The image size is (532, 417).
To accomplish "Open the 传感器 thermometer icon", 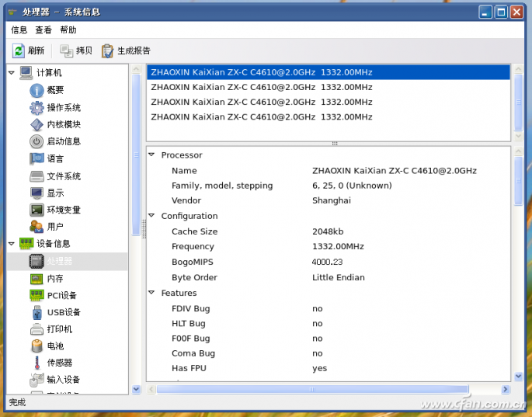I will click(37, 363).
